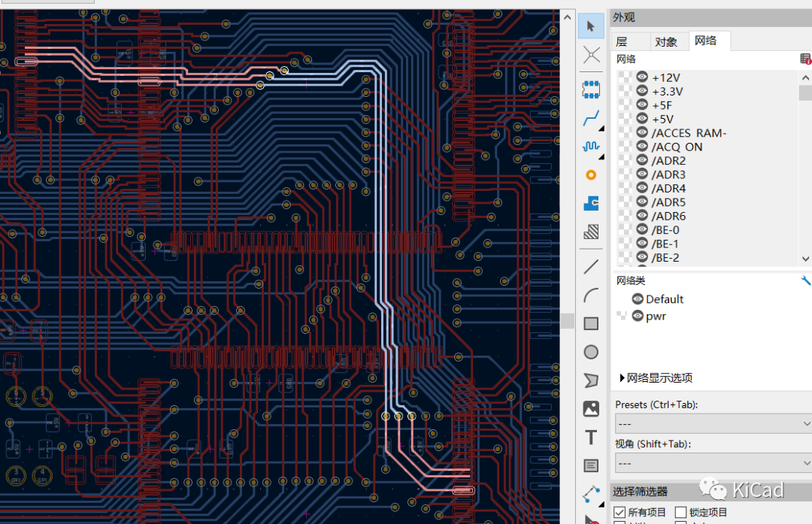The height and width of the screenshot is (524, 812).
Task: Click net list scrollbar up arrow
Action: (805, 77)
